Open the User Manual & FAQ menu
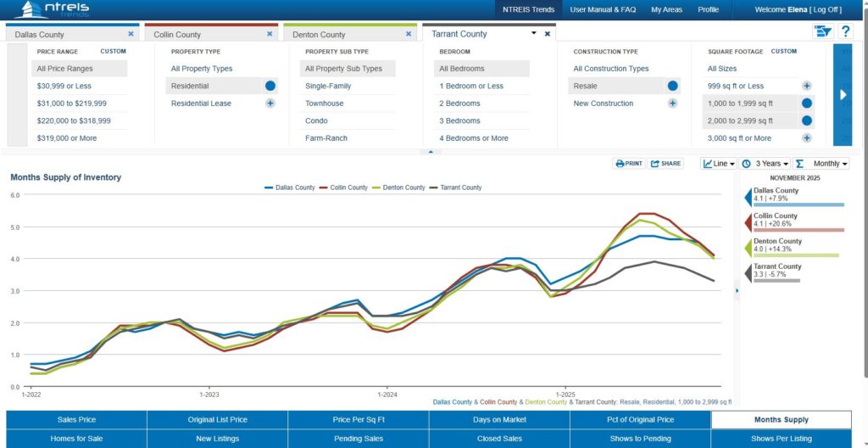This screenshot has height=448, width=868. tap(603, 10)
